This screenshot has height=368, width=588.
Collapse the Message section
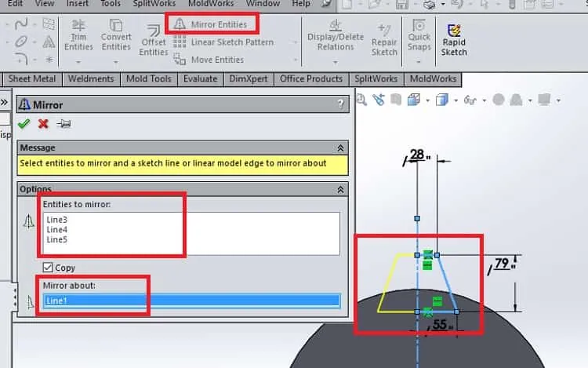pos(340,148)
